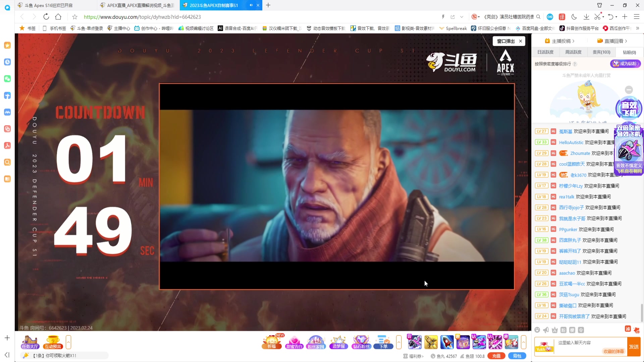Screen dimensions: 644x362
Task: Open the undo closed tabs dropdown arrow
Action: tap(616, 17)
